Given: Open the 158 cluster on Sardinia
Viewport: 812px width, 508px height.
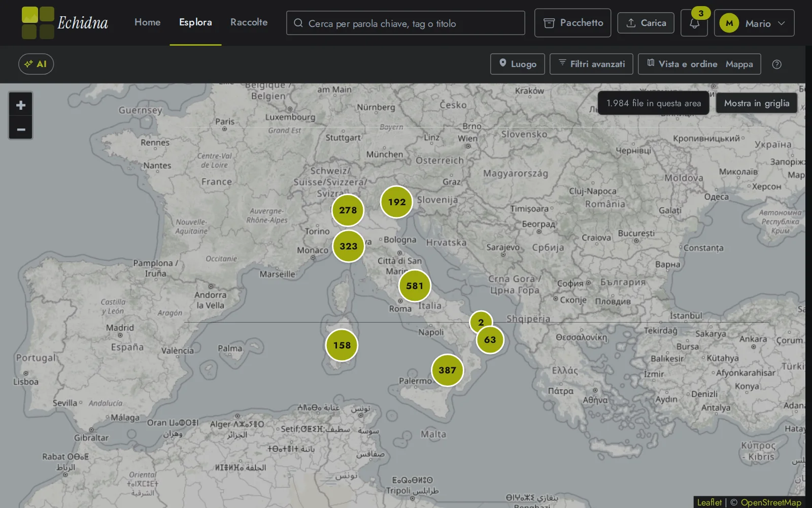Looking at the screenshot, I should (x=342, y=345).
